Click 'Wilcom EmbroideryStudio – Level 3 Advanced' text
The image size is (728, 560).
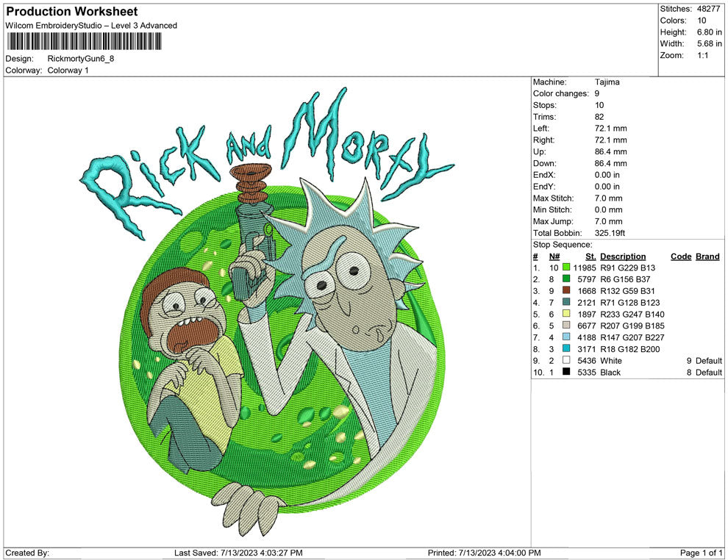pos(91,26)
